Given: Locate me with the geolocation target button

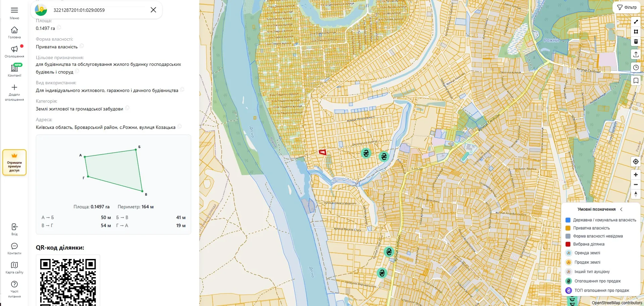Looking at the screenshot, I should tap(636, 162).
